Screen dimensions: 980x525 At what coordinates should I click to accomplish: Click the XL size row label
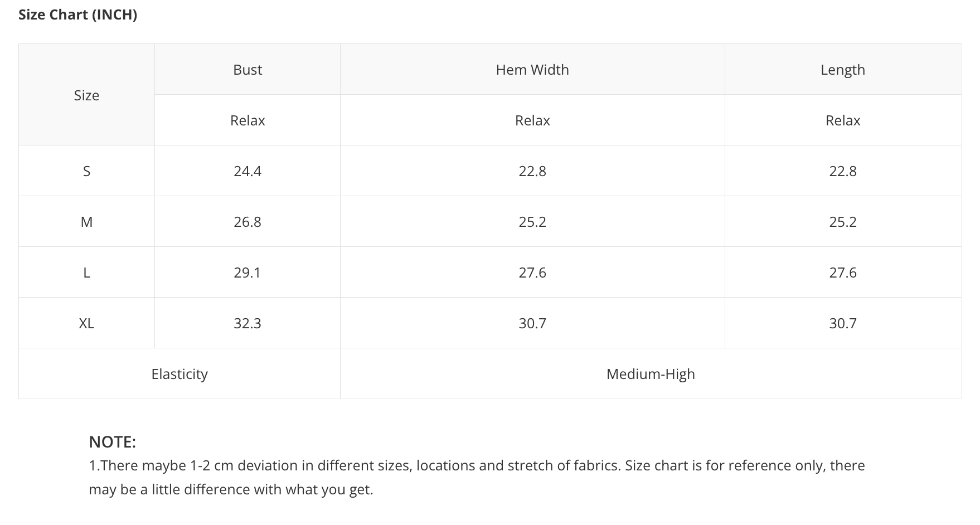pos(86,323)
